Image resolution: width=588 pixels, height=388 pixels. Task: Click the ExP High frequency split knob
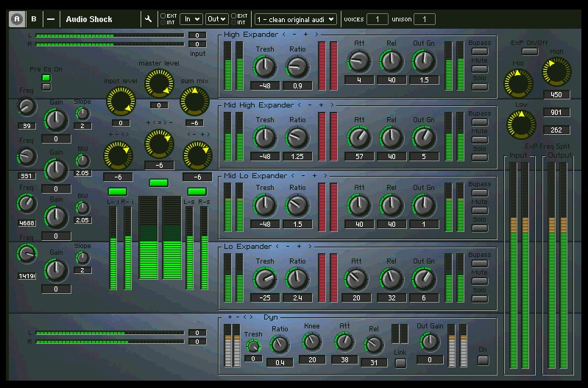point(556,71)
